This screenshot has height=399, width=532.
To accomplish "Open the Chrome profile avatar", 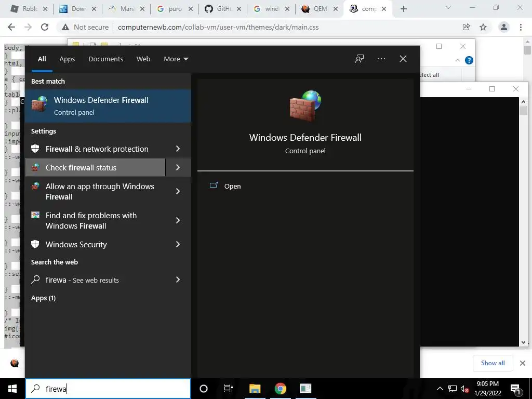I will [x=504, y=27].
